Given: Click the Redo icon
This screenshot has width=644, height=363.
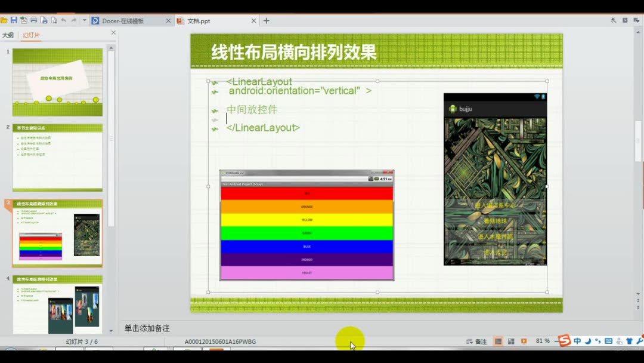Looking at the screenshot, I should tap(73, 20).
